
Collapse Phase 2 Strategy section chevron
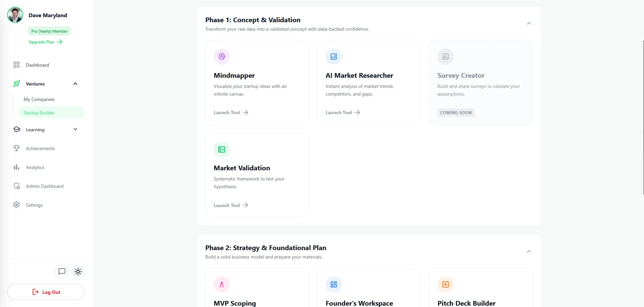(529, 251)
